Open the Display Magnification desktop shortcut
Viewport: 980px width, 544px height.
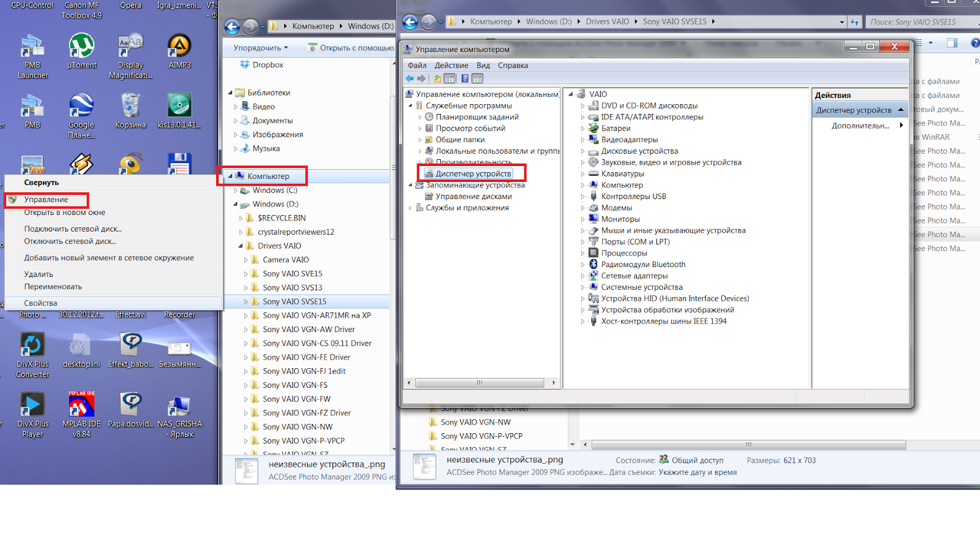pyautogui.click(x=130, y=56)
